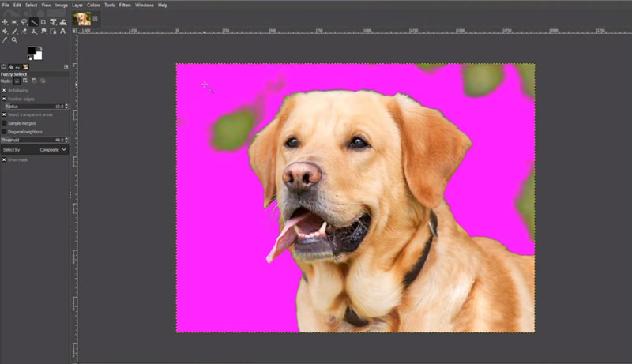Select the Paths tool
The height and width of the screenshot is (364, 632).
tap(53, 31)
